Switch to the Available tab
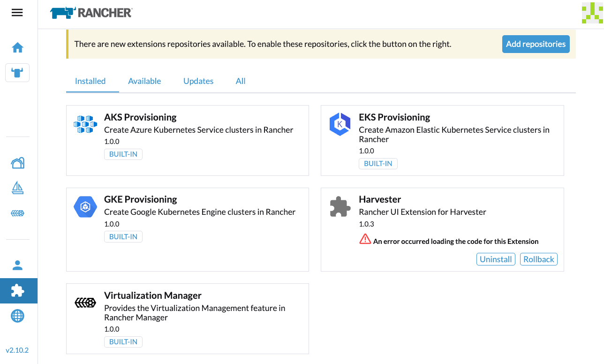Image resolution: width=604 pixels, height=364 pixels. point(144,81)
